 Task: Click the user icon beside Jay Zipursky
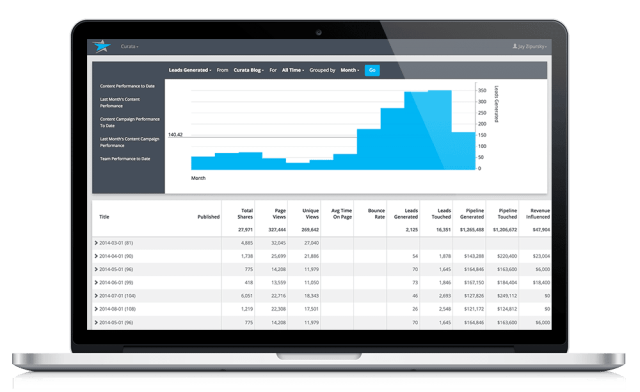pyautogui.click(x=515, y=46)
